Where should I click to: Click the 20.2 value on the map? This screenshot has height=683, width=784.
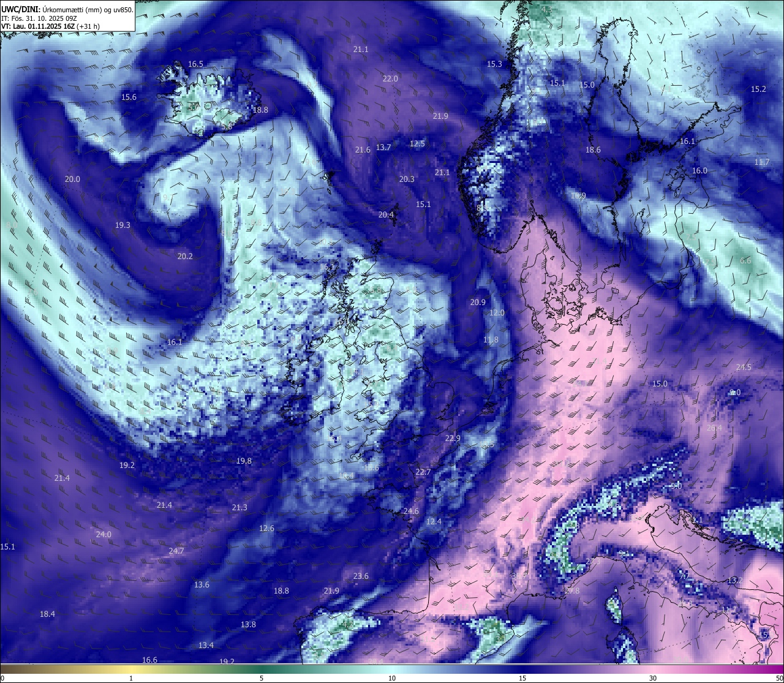pos(185,257)
